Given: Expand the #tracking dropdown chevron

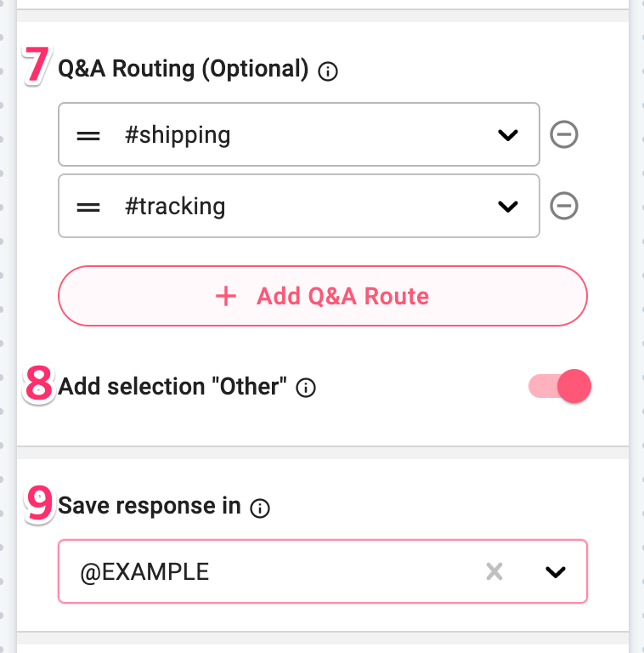Looking at the screenshot, I should tap(508, 206).
